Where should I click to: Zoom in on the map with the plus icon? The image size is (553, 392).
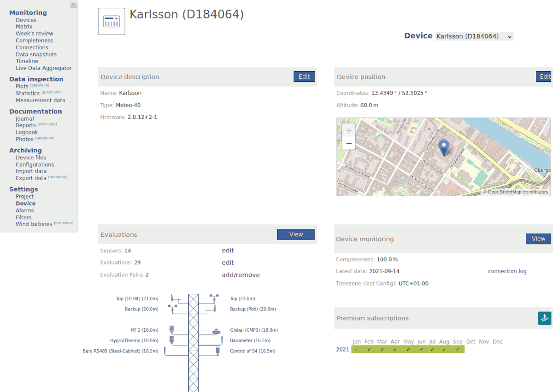pos(348,131)
